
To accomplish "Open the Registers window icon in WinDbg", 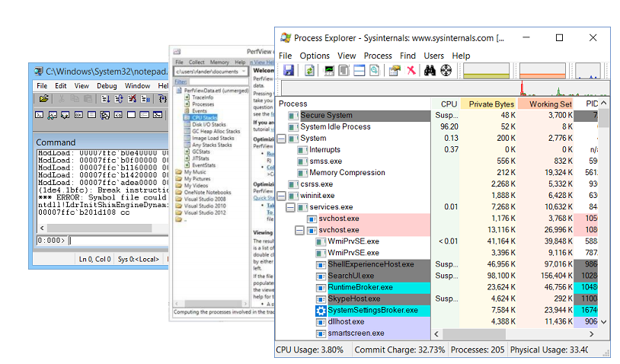I will pyautogui.click(x=78, y=115).
